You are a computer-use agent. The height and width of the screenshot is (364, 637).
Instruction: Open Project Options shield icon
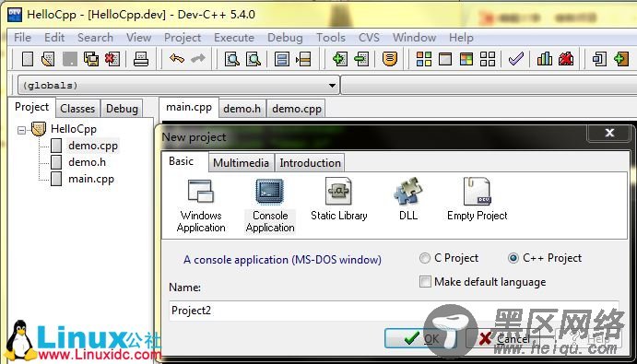[390, 59]
